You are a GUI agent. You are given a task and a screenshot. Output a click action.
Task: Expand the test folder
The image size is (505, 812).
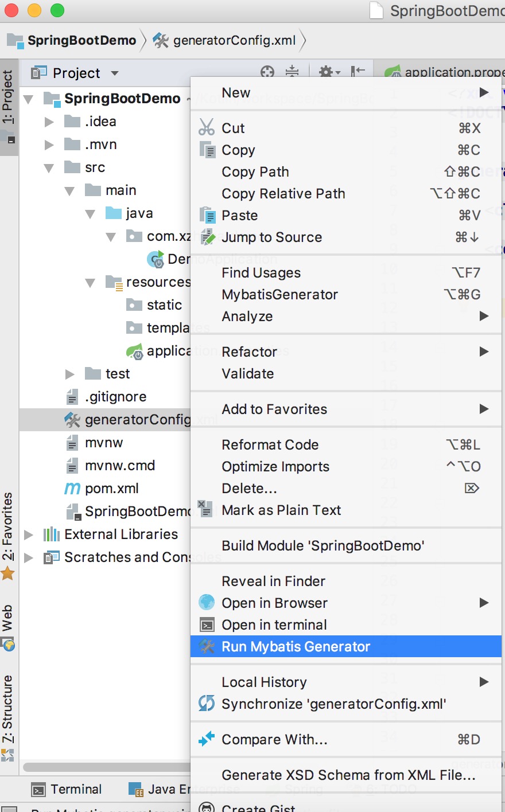[x=70, y=374]
